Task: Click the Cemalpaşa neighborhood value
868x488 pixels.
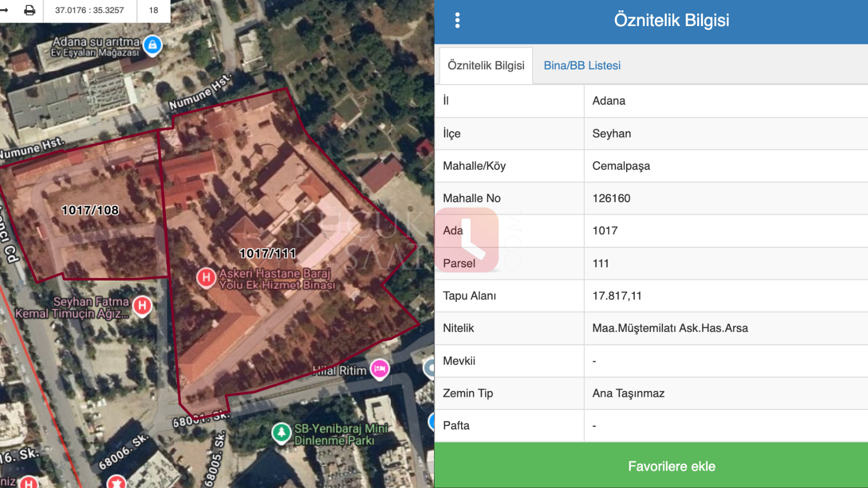Action: click(x=621, y=166)
